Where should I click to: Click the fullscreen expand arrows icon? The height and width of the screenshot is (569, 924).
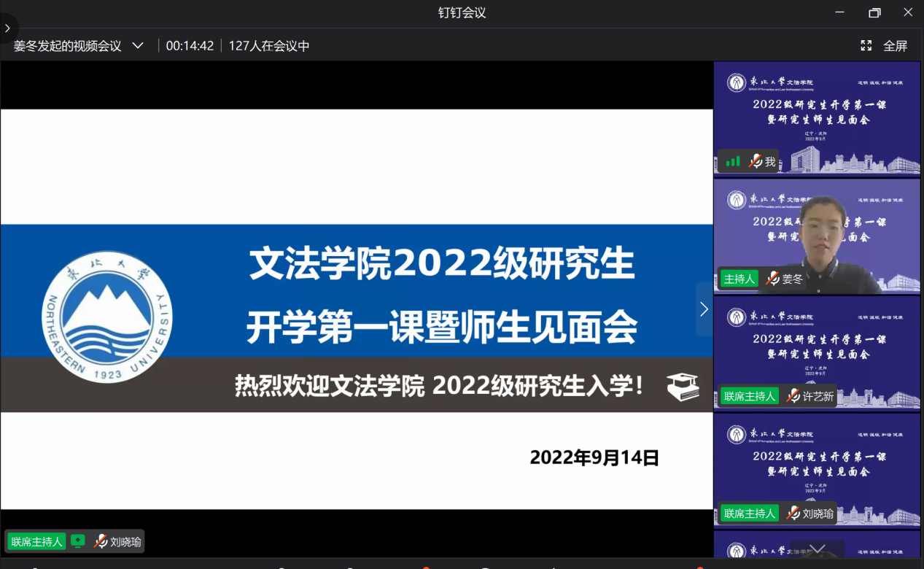(866, 45)
